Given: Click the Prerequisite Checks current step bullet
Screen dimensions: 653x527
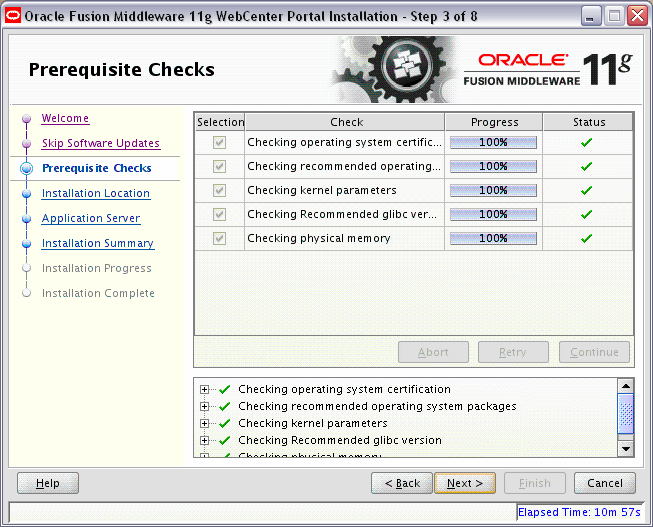Looking at the screenshot, I should [x=27, y=168].
